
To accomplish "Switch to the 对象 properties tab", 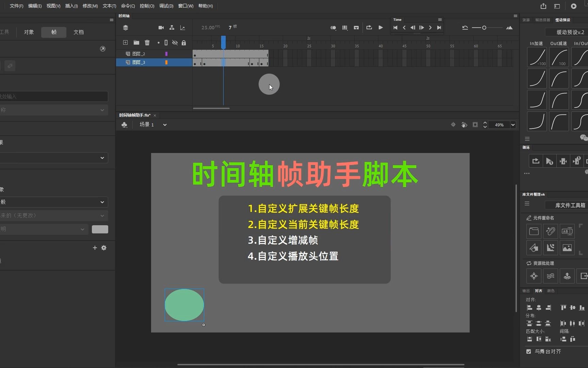I will click(x=29, y=32).
